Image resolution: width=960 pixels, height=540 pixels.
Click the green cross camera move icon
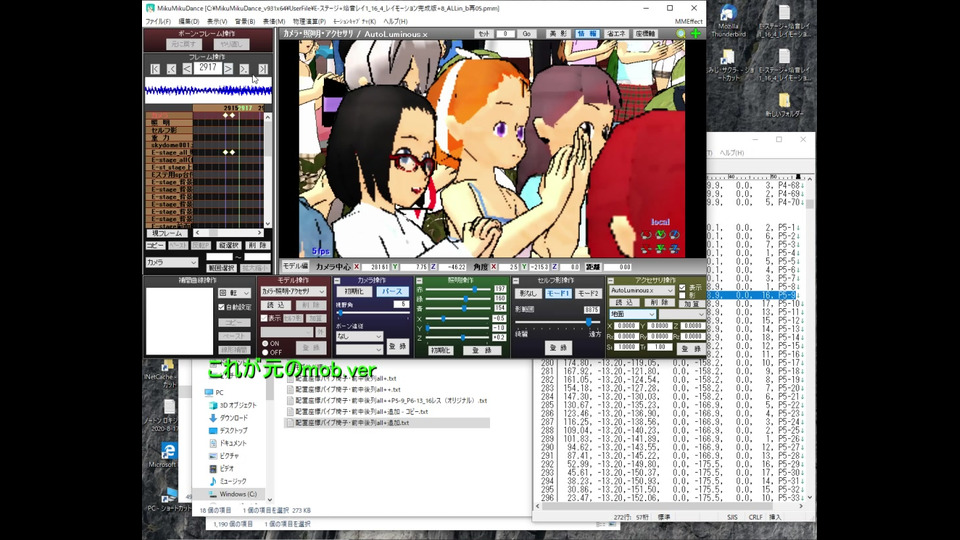click(x=696, y=34)
